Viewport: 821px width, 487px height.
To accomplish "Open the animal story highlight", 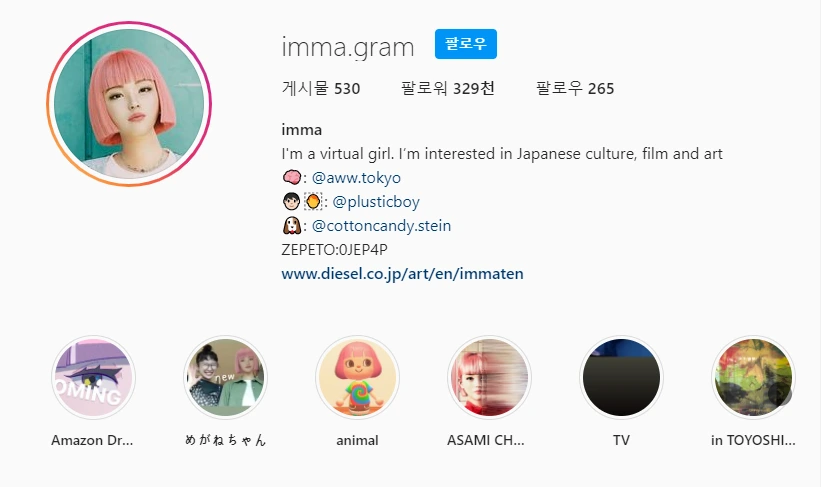I will (x=358, y=378).
